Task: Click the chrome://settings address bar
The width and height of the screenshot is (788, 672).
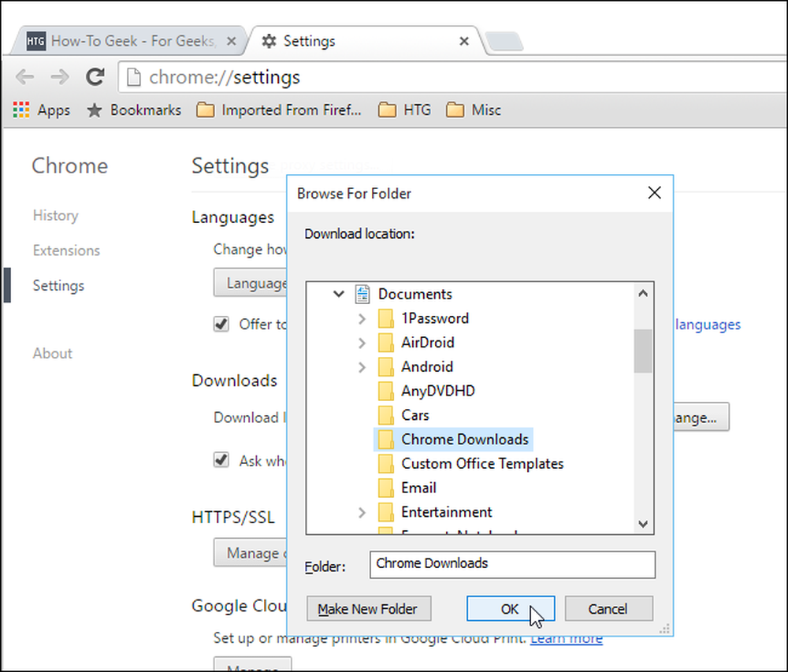Action: coord(452,77)
